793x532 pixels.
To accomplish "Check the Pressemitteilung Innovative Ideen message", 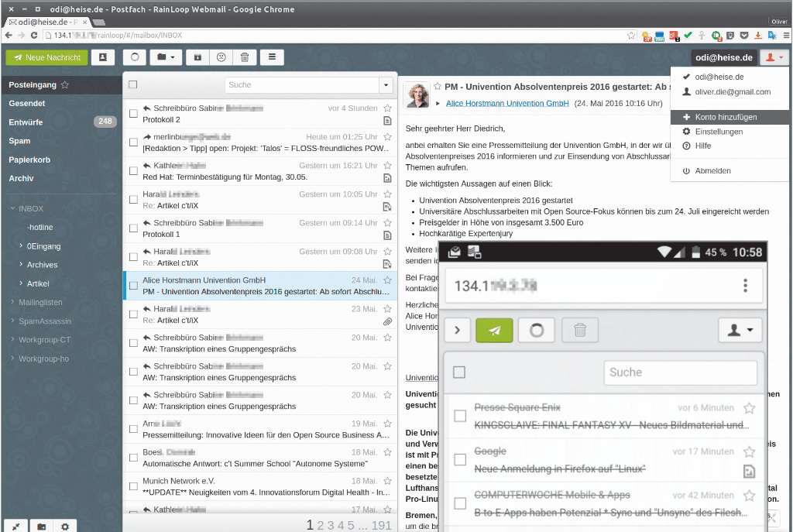I will point(133,429).
